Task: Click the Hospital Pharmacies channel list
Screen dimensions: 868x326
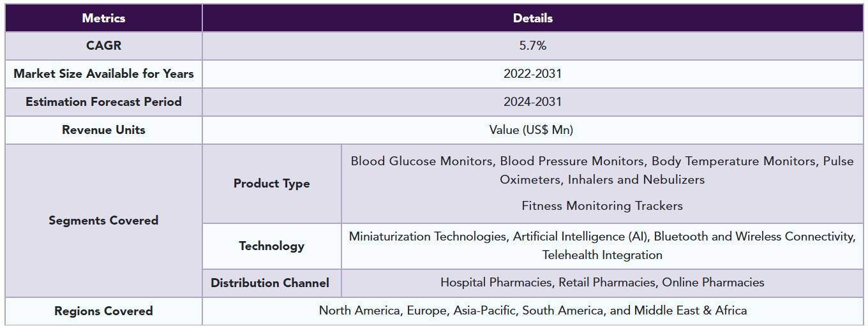Action: coord(602,283)
